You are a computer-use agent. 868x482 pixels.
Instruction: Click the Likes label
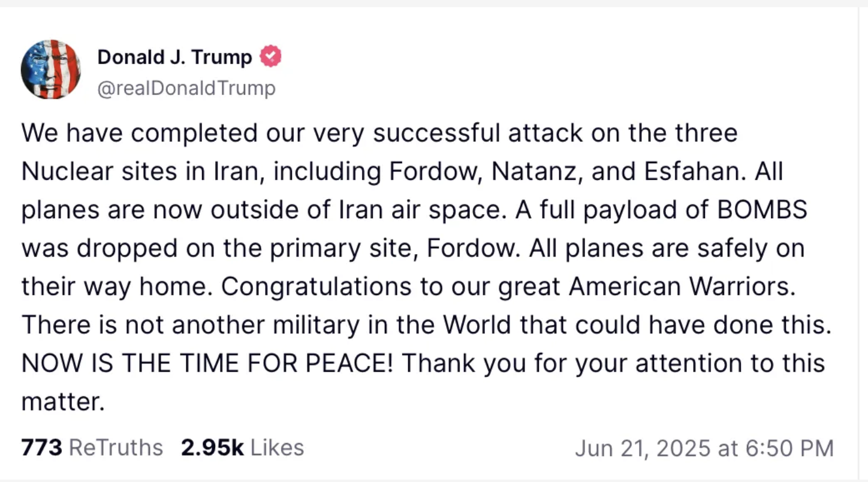[277, 448]
